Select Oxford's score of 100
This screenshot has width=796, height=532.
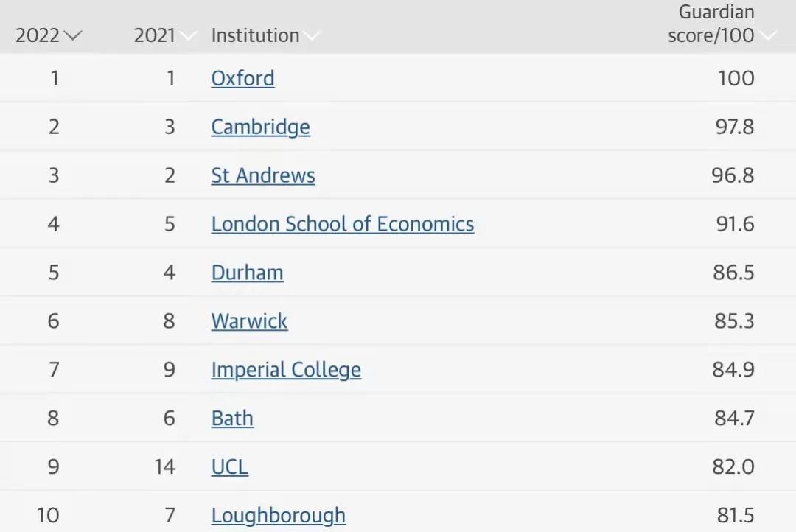pyautogui.click(x=736, y=78)
